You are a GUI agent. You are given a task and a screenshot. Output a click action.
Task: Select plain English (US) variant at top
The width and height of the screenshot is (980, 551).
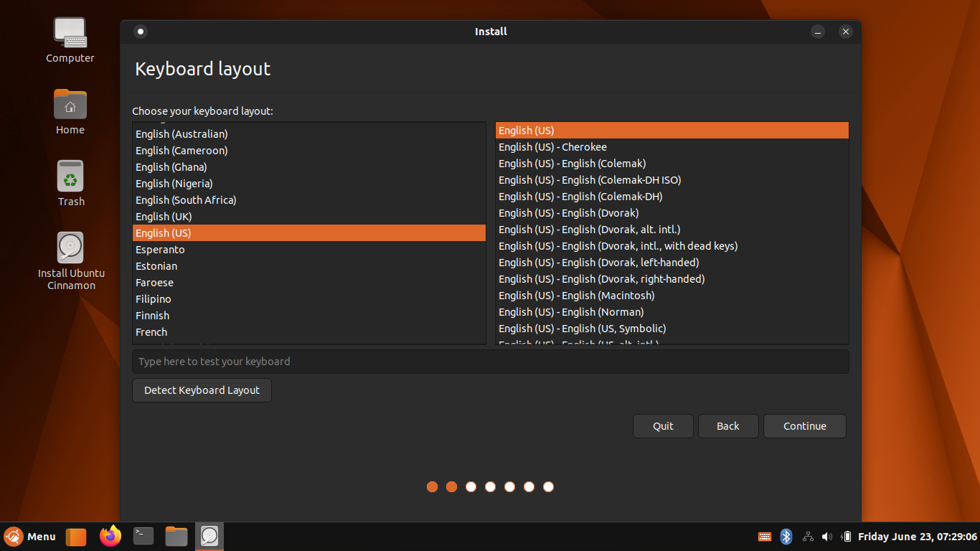pyautogui.click(x=672, y=131)
